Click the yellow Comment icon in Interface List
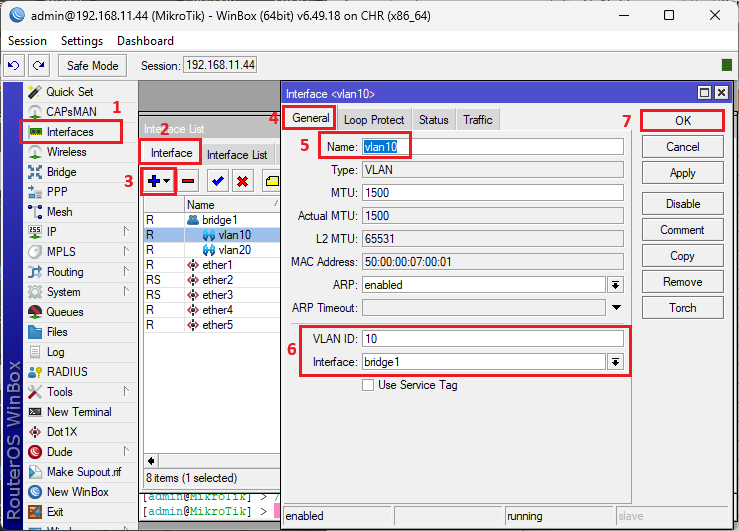739x531 pixels. [271, 181]
